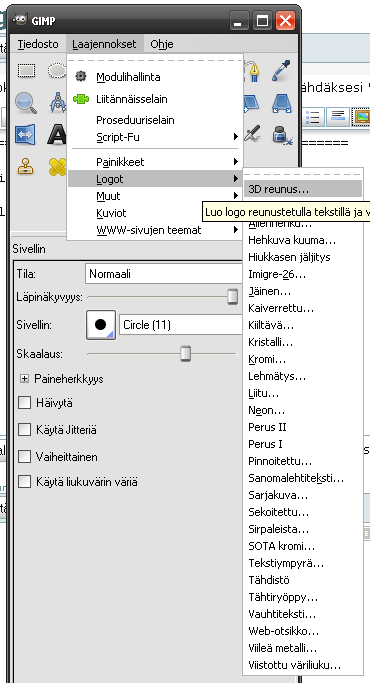Select Tähtiryöppy logo entry
Image resolution: width=370 pixels, height=683 pixels.
pyautogui.click(x=303, y=597)
